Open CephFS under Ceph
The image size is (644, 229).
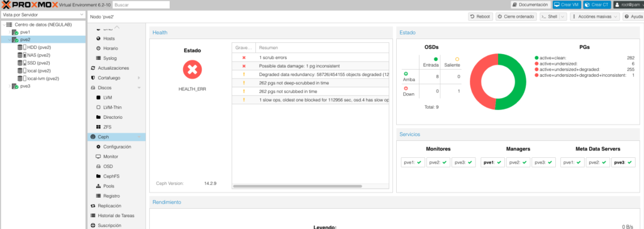111,176
